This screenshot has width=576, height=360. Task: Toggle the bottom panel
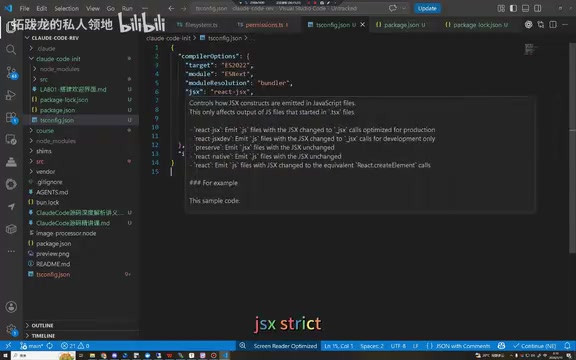pyautogui.click(x=525, y=8)
